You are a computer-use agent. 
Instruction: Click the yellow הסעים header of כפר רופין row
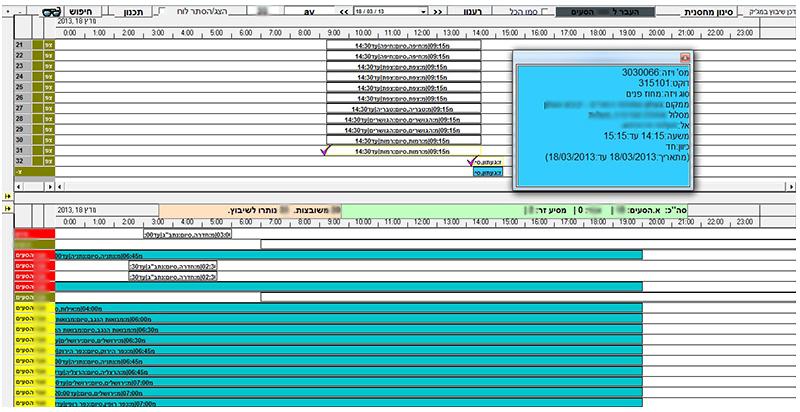click(x=35, y=403)
